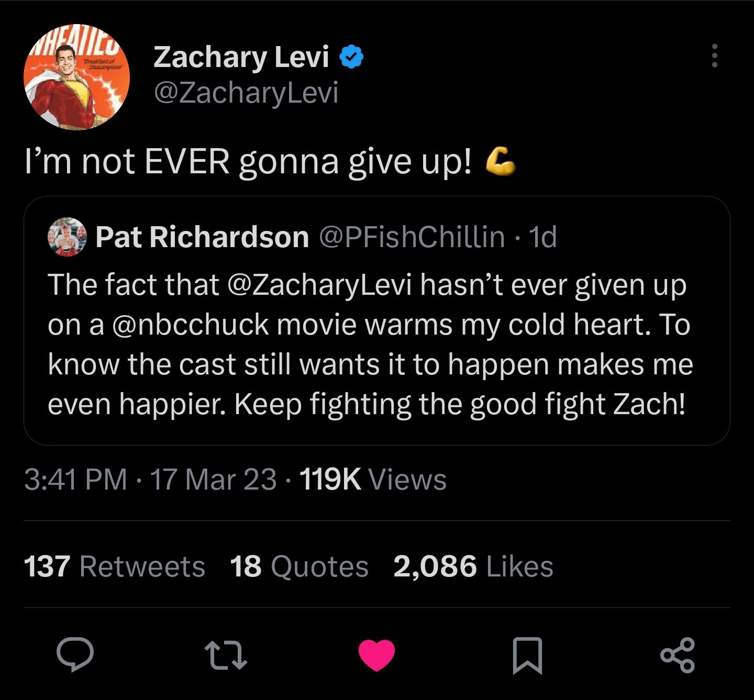Open the @ZacharyLevi mention in the quoted tweet
754x700 pixels.
coord(320,285)
